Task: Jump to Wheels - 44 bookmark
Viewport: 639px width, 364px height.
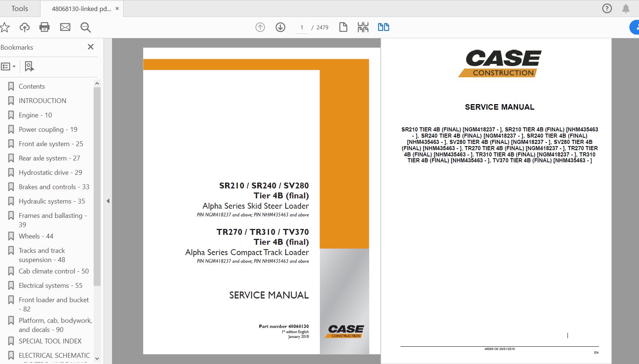Action: pos(36,236)
